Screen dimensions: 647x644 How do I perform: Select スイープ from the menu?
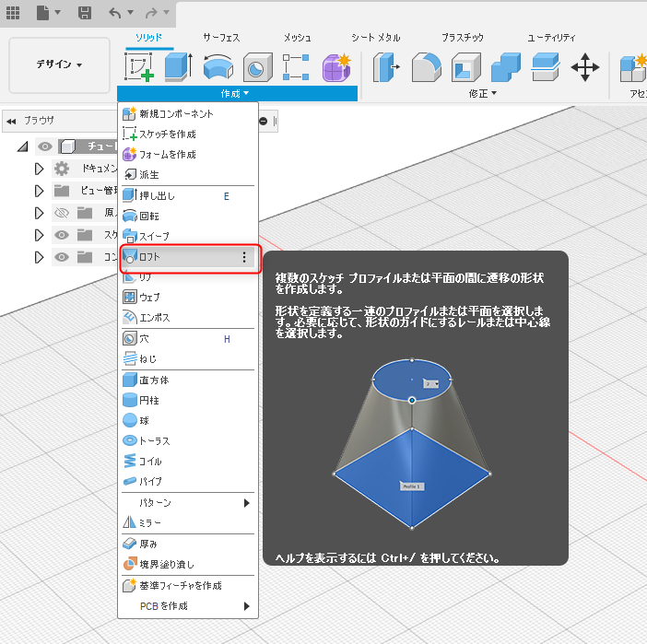pyautogui.click(x=188, y=237)
